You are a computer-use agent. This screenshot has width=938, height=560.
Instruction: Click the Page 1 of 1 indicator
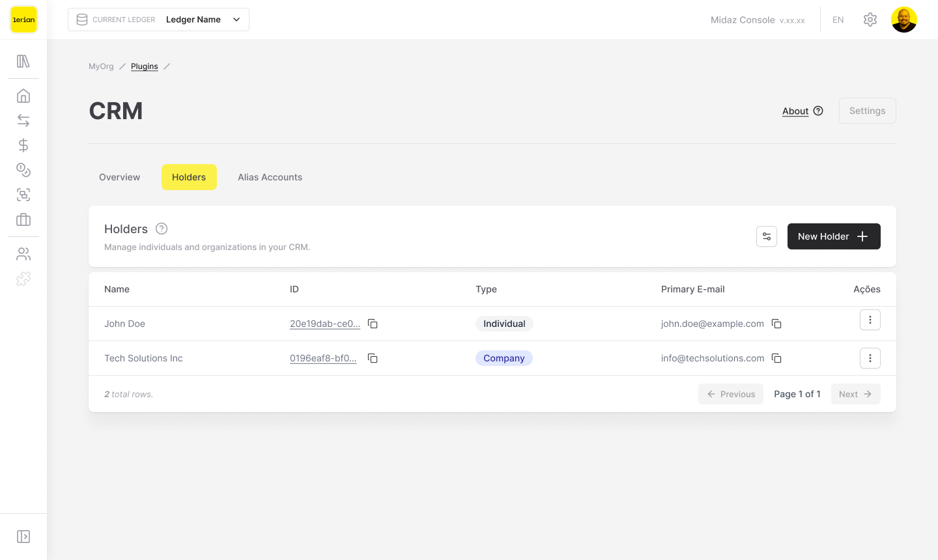(x=797, y=394)
